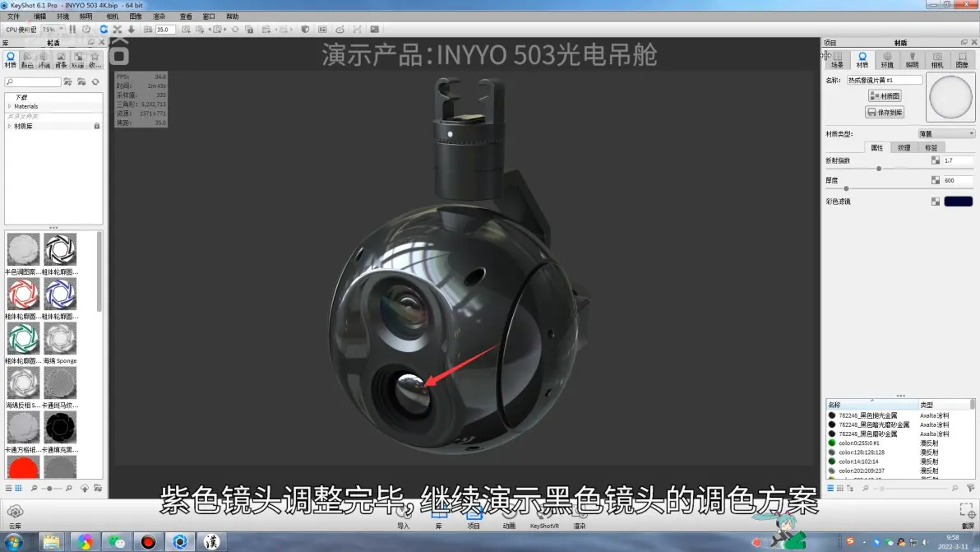Screen dimensions: 980x552
Task: Open the 编辑 menu
Action: point(39,16)
